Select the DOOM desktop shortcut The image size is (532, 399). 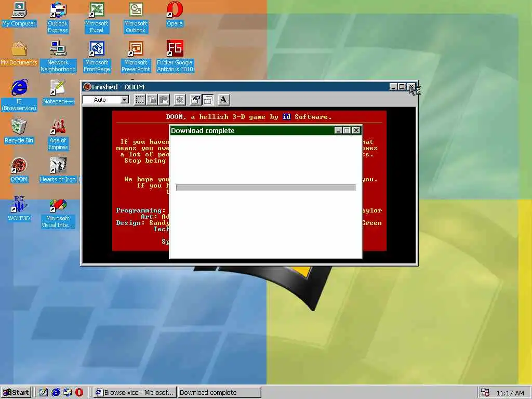19,170
